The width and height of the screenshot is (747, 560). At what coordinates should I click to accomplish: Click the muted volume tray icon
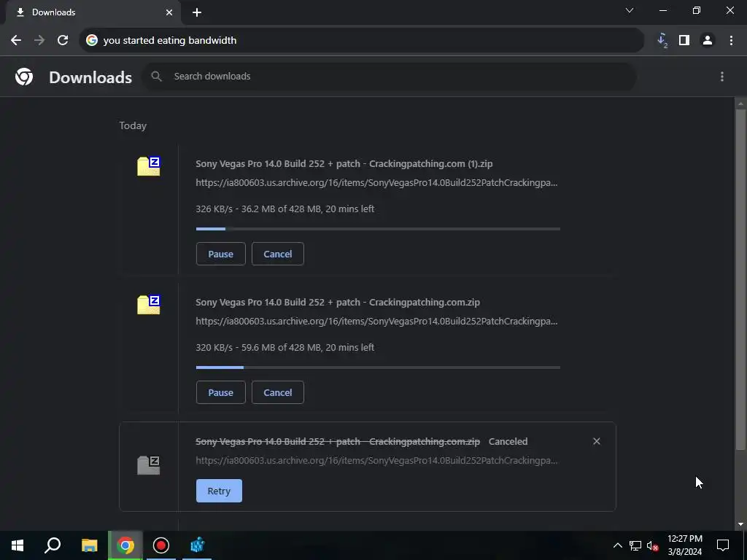coord(653,545)
